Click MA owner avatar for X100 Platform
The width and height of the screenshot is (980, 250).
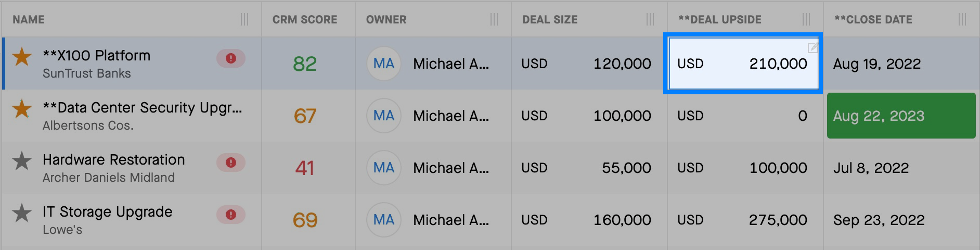[x=384, y=64]
